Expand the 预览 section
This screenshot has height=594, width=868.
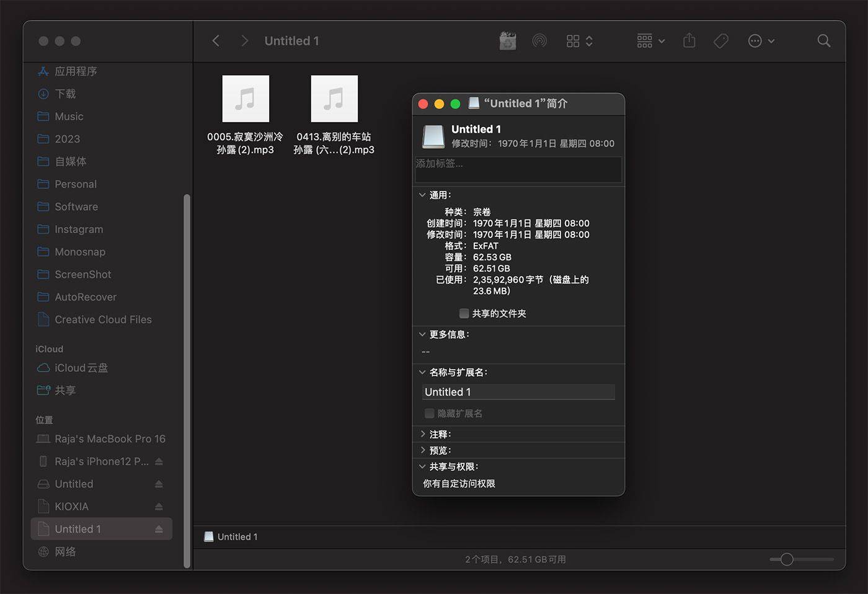click(422, 450)
